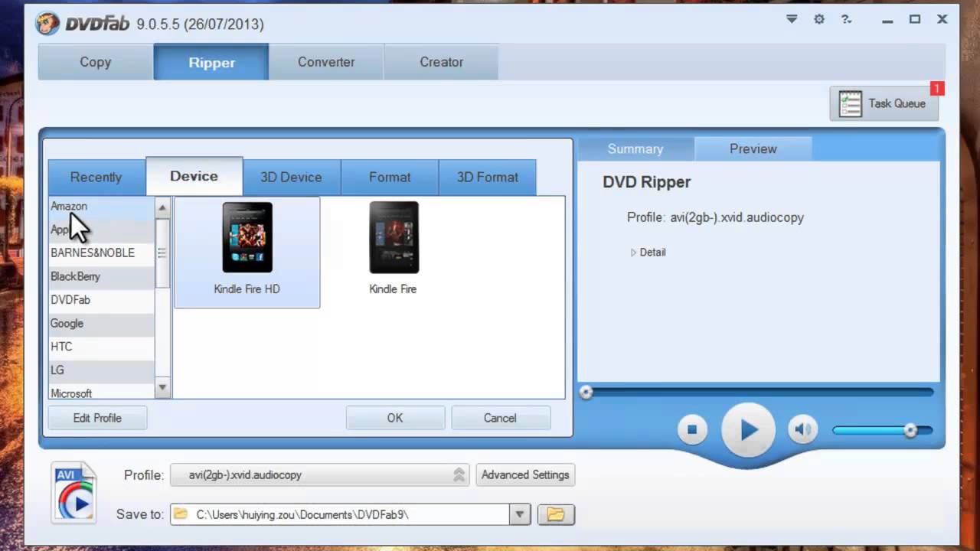Viewport: 980px width, 551px height.
Task: Select LG in the brand list
Action: [x=101, y=370]
